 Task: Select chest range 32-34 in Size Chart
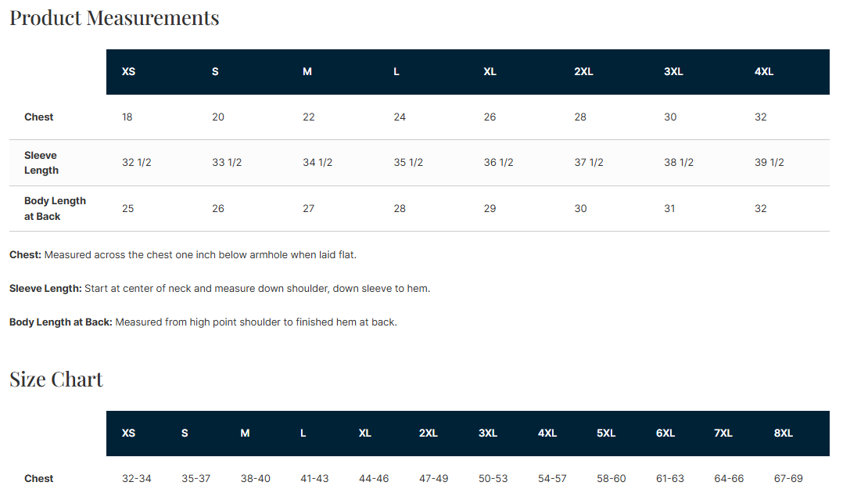(137, 478)
